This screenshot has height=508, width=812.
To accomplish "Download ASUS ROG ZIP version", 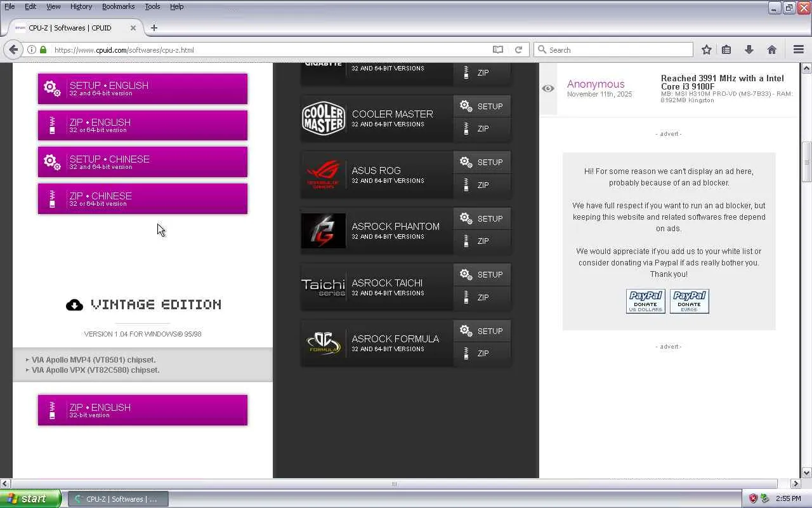I will 482,185.
